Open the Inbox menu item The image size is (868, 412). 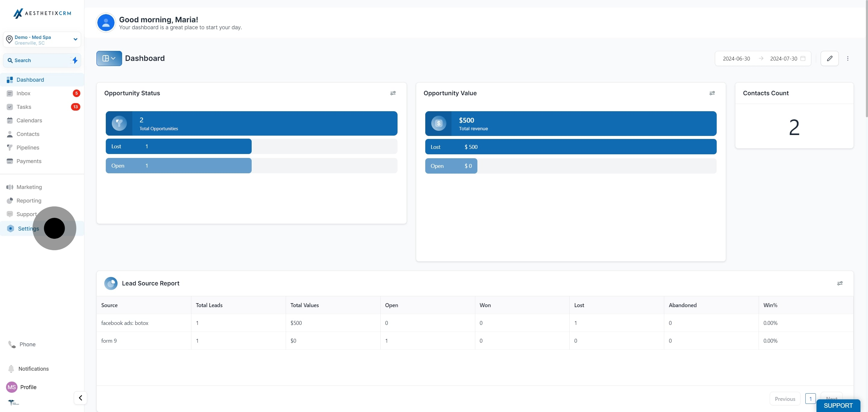click(x=23, y=93)
